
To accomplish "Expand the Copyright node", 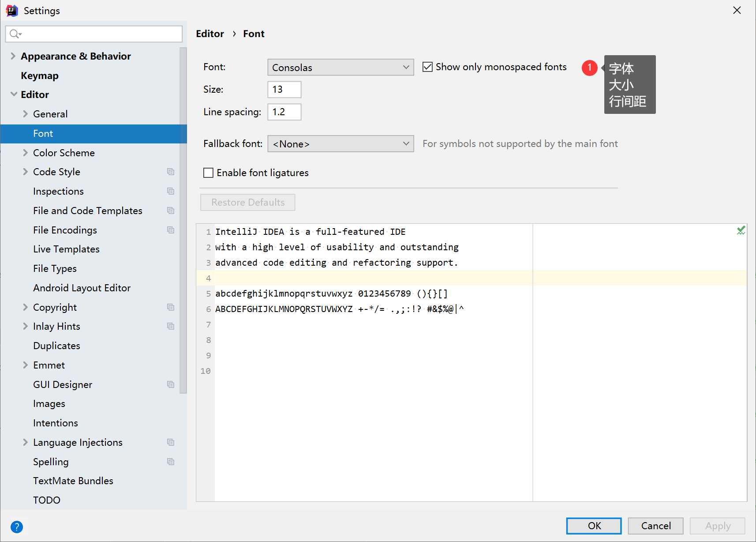I will 25,307.
